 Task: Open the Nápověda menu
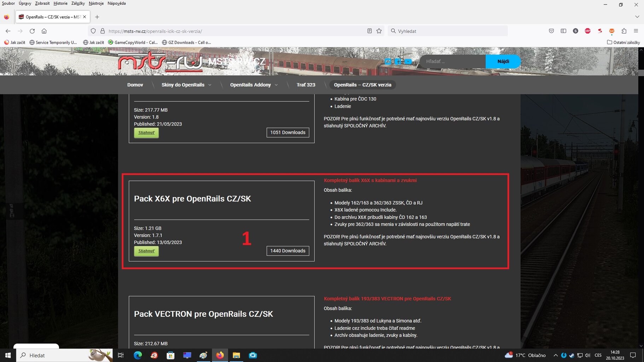coord(117,3)
